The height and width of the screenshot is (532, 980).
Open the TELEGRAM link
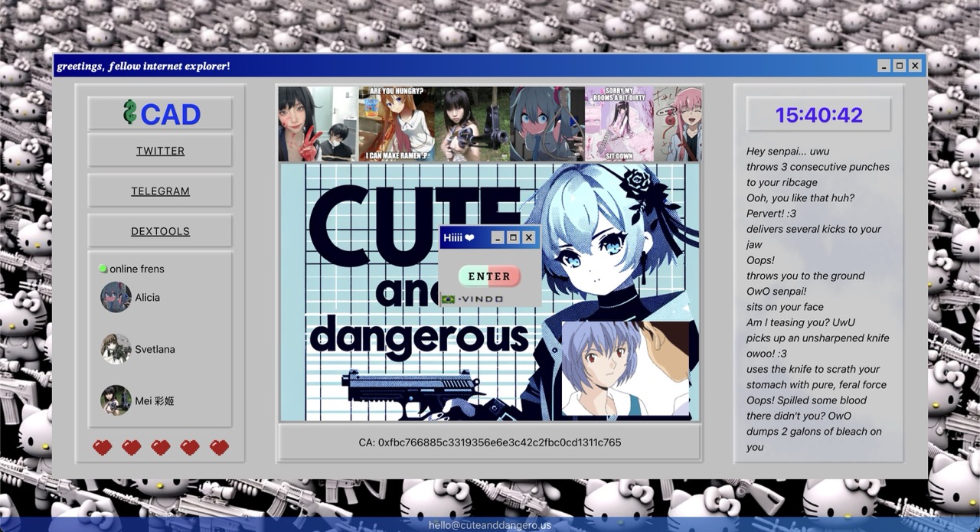point(159,191)
